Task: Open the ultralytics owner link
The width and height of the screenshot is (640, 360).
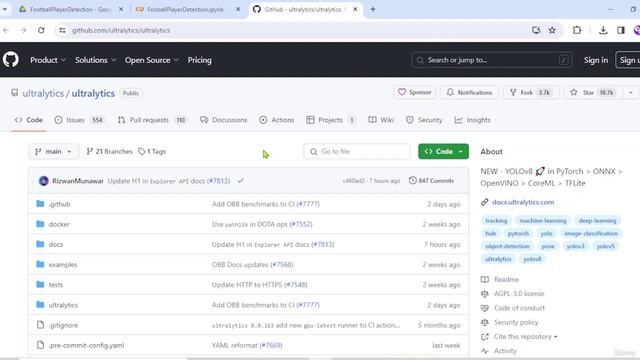Action: (43, 93)
